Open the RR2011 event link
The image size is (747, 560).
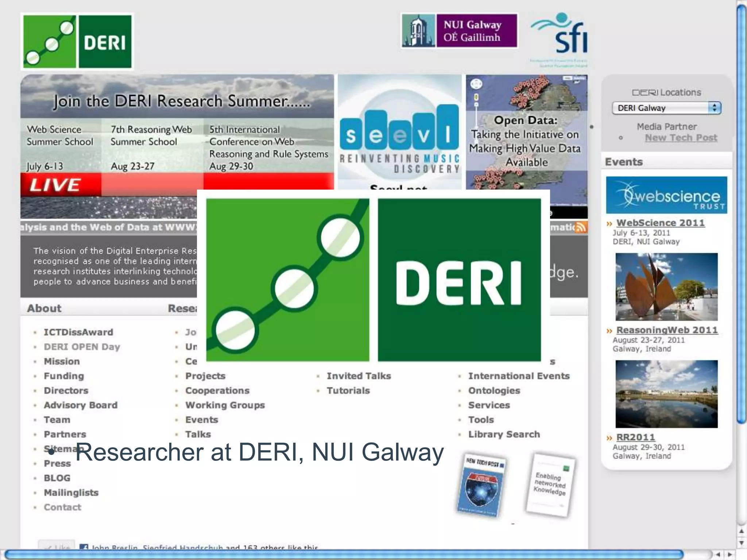click(x=636, y=437)
